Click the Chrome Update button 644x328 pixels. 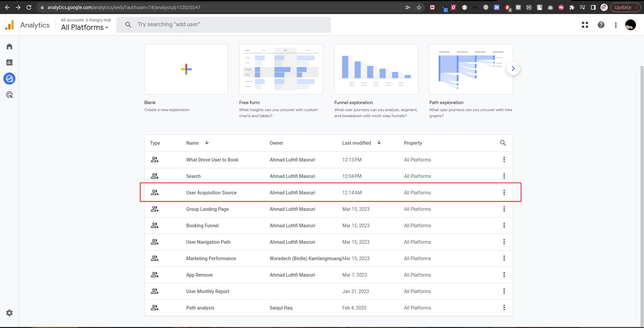(623, 7)
